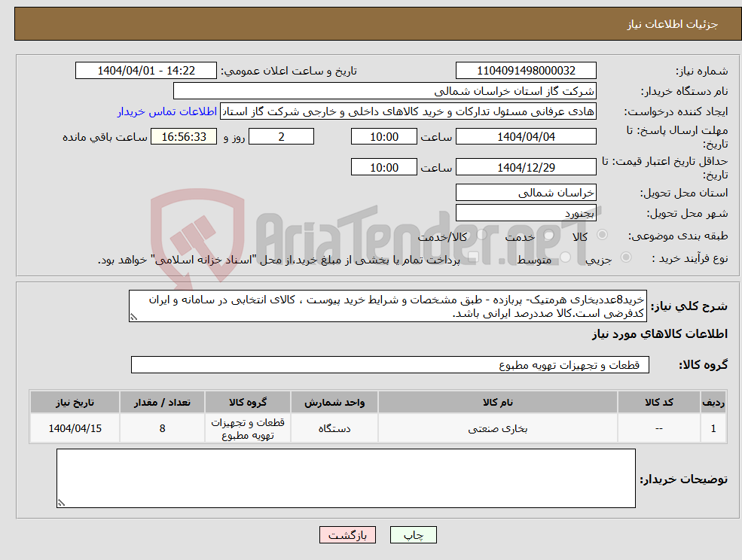Select the خدمت radio button
This screenshot has width=742, height=560.
click(x=549, y=235)
